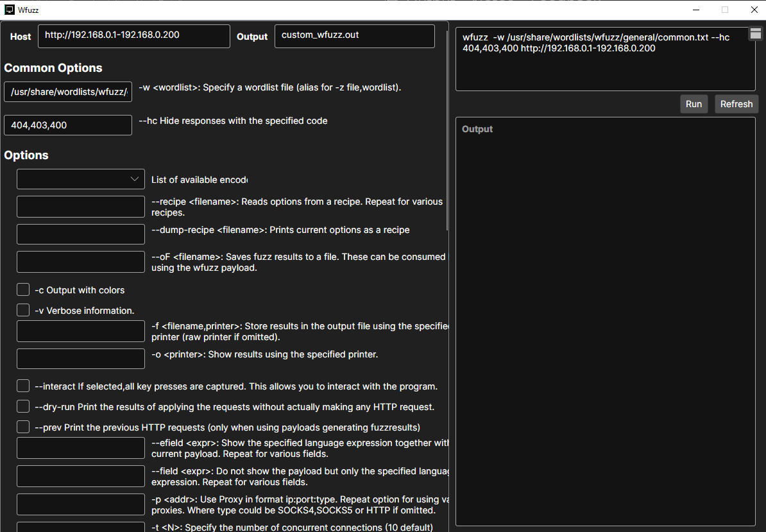Click the --oF filename input

(x=81, y=262)
